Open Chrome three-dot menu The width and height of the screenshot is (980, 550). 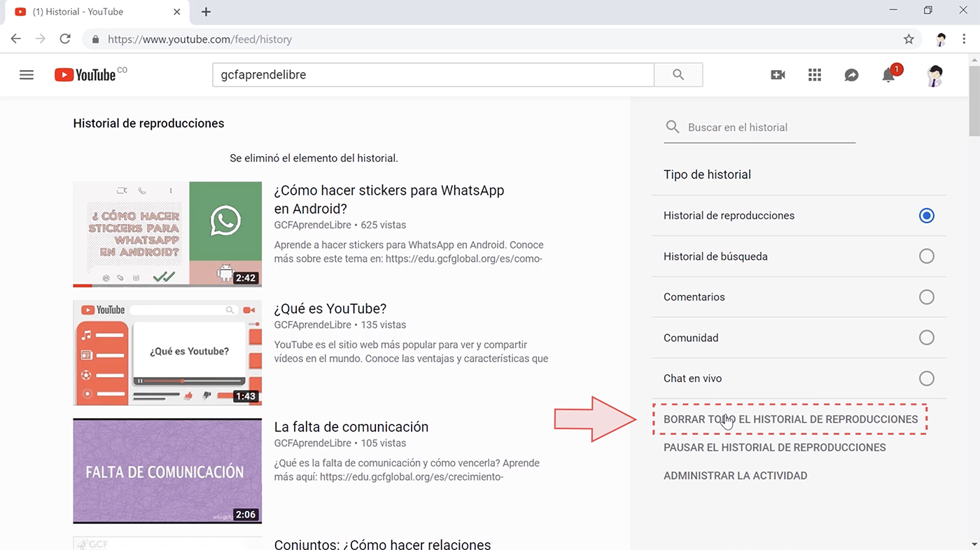(965, 39)
